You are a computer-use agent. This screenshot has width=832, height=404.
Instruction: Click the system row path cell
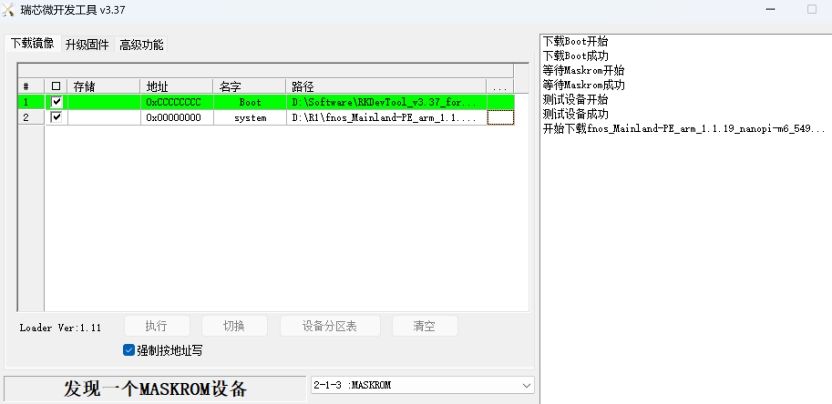click(385, 118)
